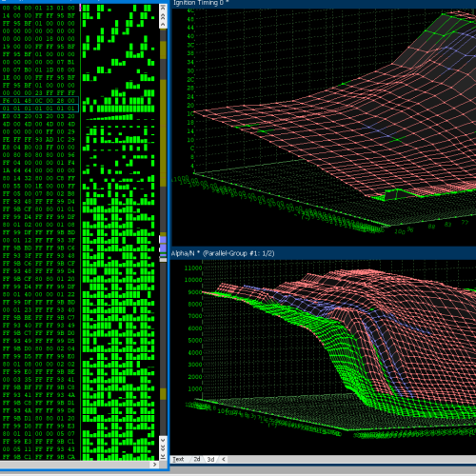This screenshot has width=476, height=476.
Task: Click the upper blue marker in scrollbar overview
Action: click(x=163, y=239)
